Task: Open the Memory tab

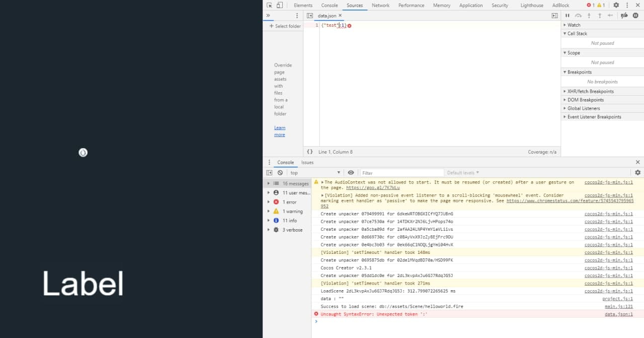Action: click(x=442, y=5)
